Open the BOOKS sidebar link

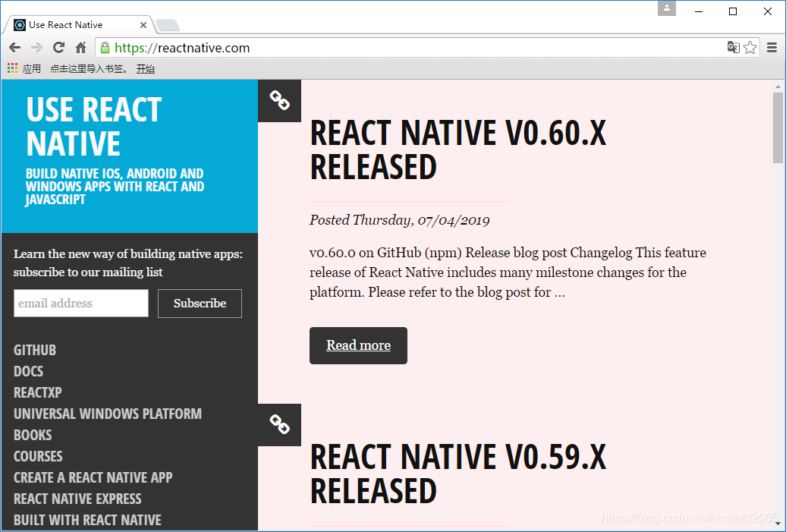[33, 435]
